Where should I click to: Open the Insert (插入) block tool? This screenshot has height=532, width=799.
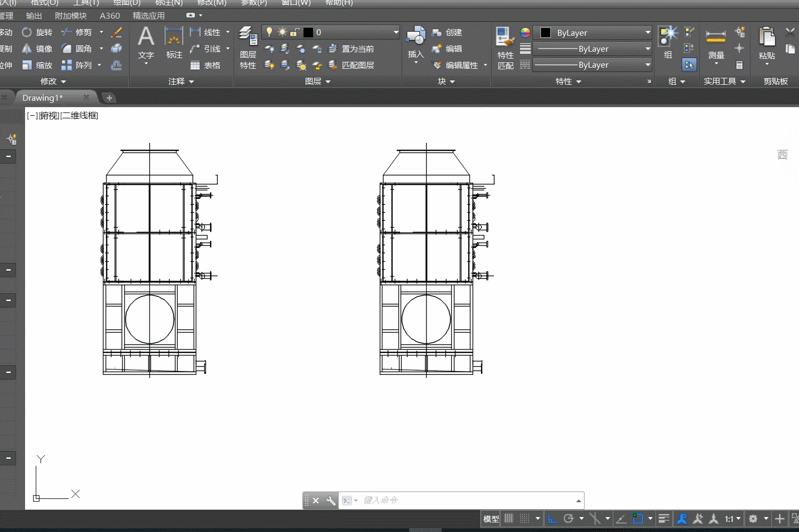coord(416,43)
